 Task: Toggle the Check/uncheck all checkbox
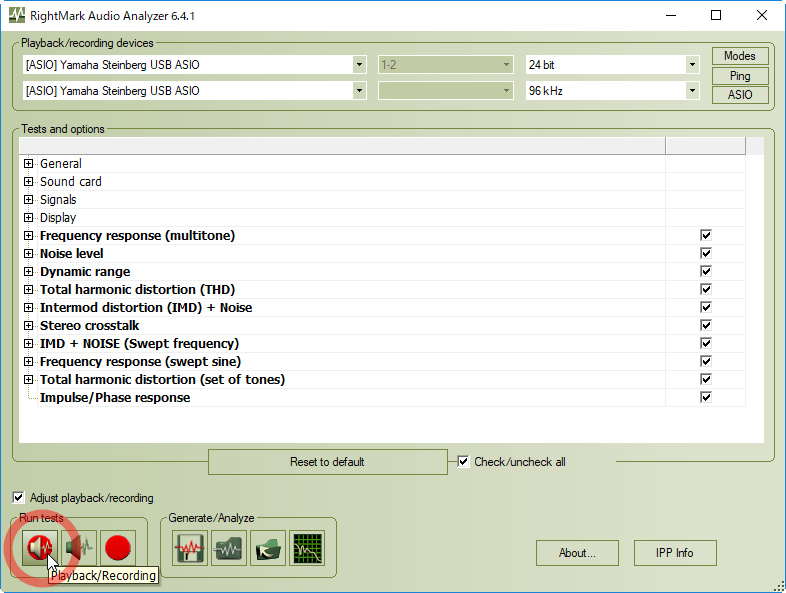pos(463,462)
